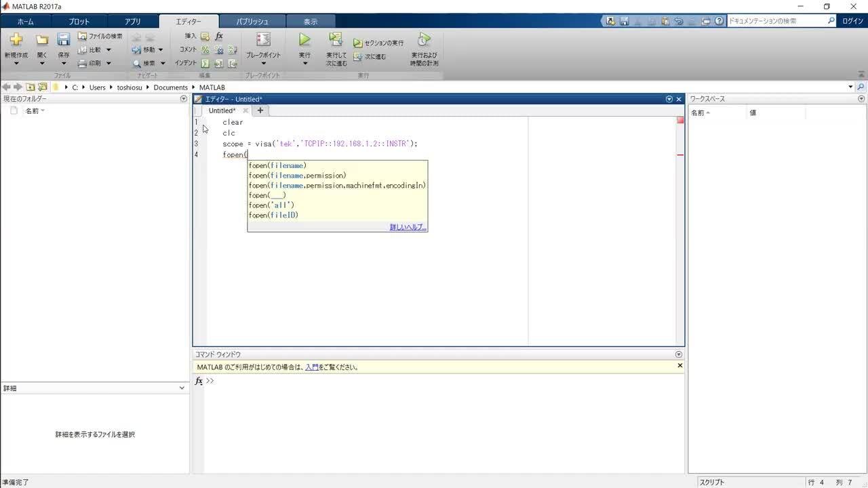The height and width of the screenshot is (488, 868).
Task: Collapse the 詳細 panel with its chevron
Action: click(x=182, y=388)
